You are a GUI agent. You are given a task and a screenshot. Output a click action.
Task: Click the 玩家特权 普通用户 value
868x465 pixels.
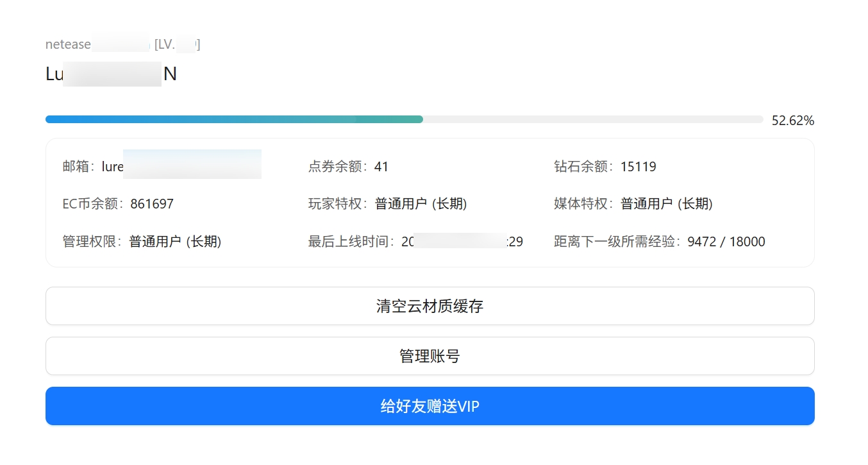tap(421, 204)
